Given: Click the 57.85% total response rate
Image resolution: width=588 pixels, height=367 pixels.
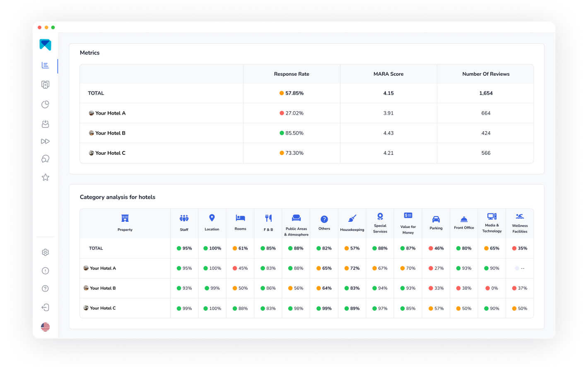Looking at the screenshot, I should [294, 93].
